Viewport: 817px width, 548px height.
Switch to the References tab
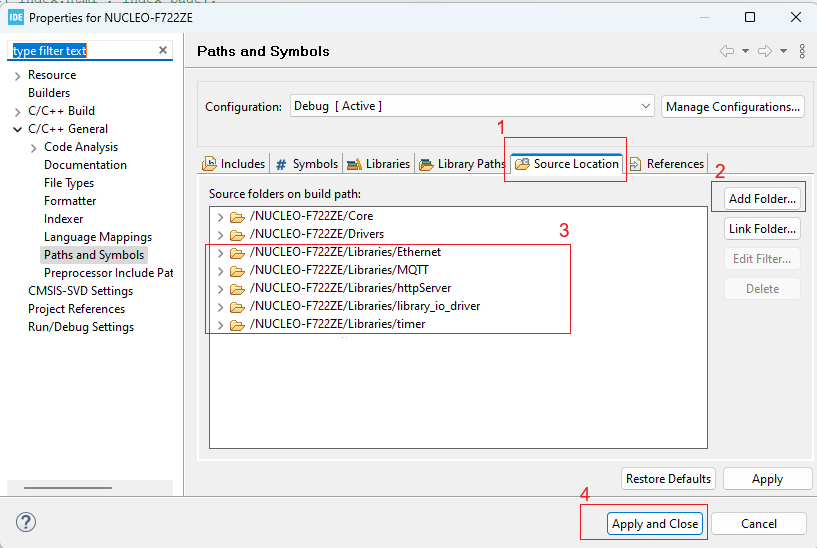(x=667, y=164)
